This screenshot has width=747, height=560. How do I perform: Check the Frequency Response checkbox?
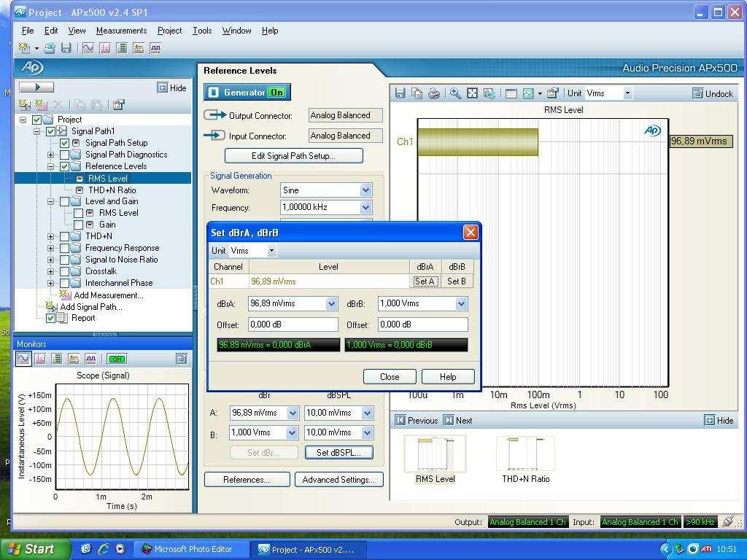click(x=65, y=248)
